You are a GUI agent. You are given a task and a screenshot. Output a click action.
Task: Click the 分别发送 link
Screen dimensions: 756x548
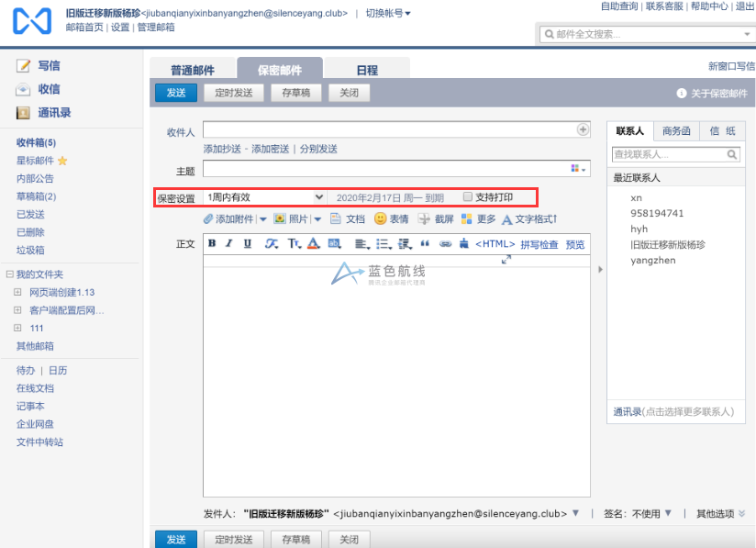318,149
